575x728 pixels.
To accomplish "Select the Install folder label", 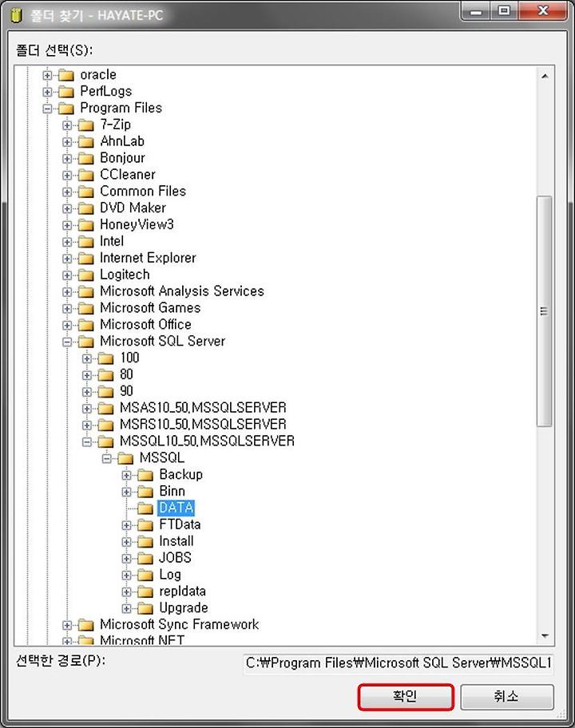I will tap(176, 541).
